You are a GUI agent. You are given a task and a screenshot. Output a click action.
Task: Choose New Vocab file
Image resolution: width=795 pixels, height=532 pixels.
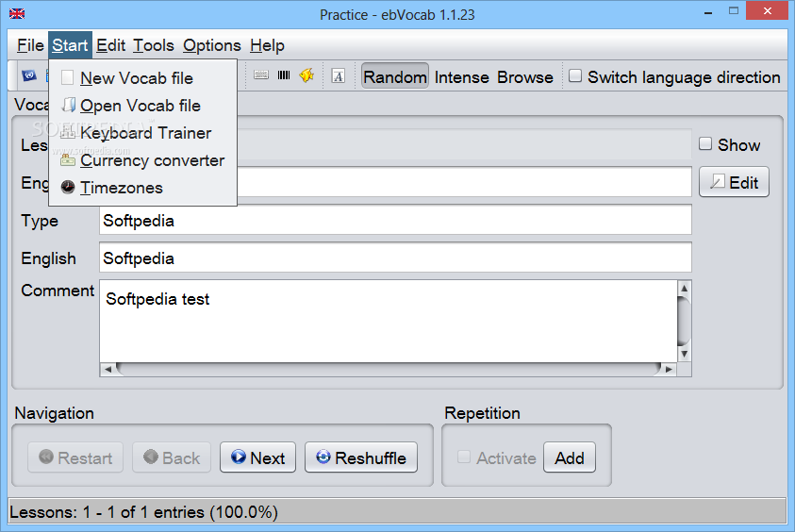142,78
